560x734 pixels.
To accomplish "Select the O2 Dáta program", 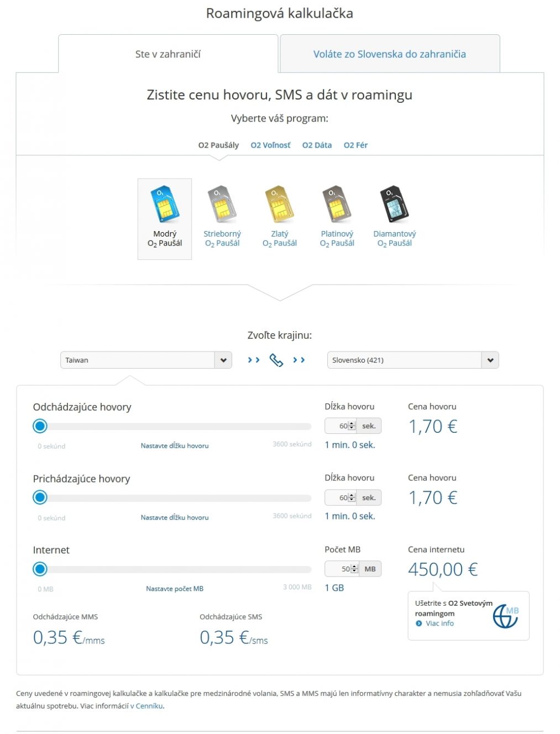I will (317, 145).
